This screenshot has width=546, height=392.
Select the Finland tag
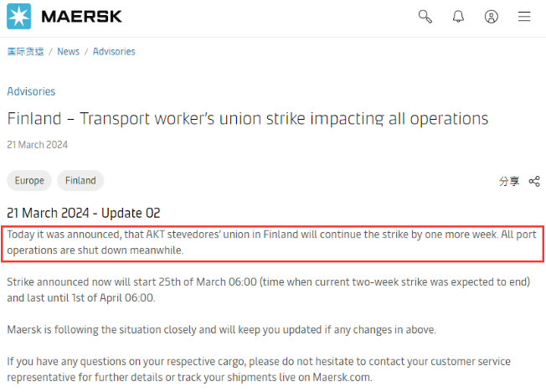click(80, 180)
